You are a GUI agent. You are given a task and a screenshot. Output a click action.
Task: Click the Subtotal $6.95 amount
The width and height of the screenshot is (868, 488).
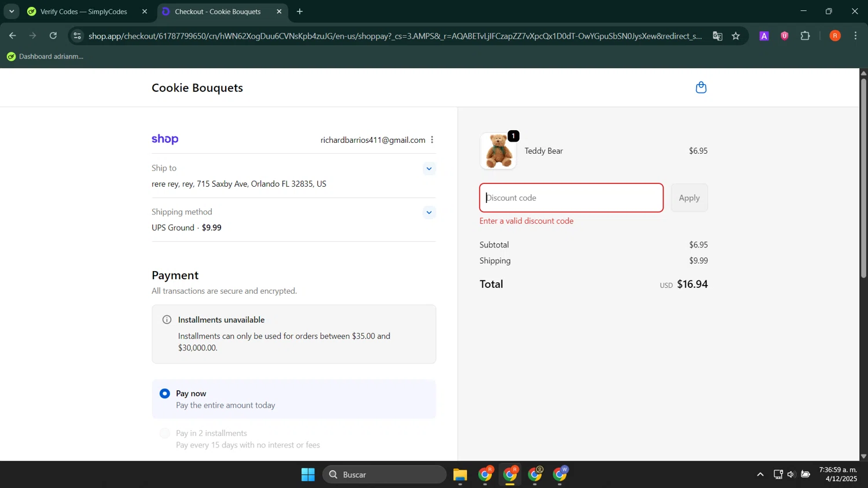point(698,245)
